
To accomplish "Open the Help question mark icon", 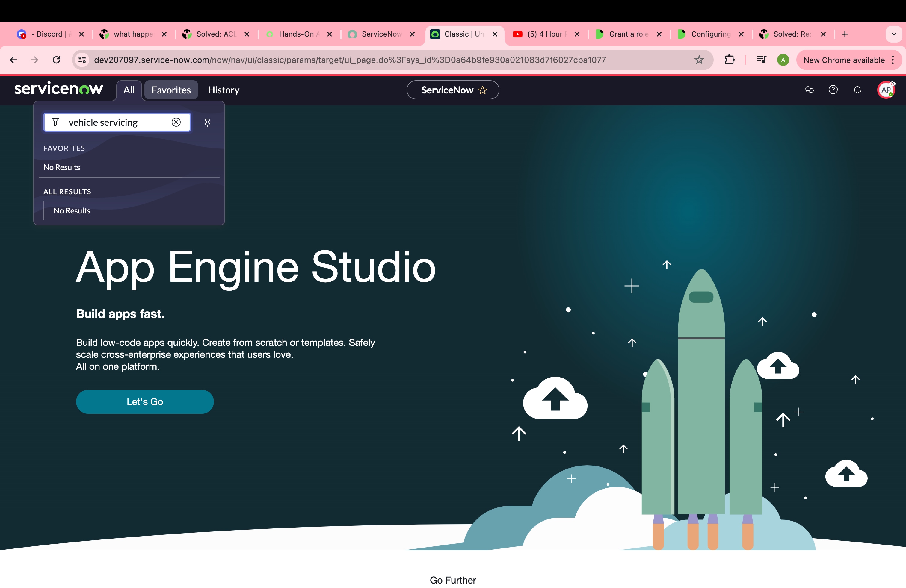I will pyautogui.click(x=833, y=90).
